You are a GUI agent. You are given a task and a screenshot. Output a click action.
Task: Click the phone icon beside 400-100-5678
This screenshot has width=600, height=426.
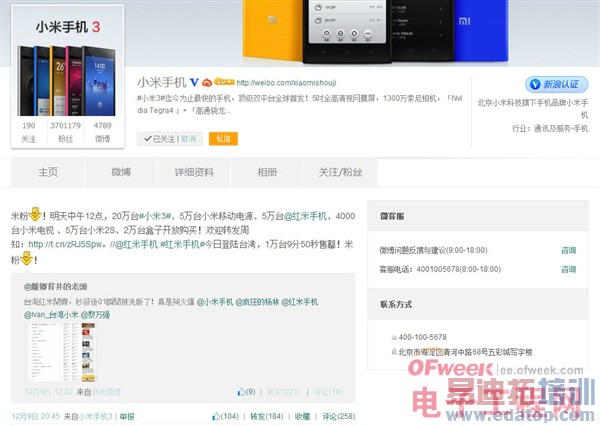click(x=394, y=337)
